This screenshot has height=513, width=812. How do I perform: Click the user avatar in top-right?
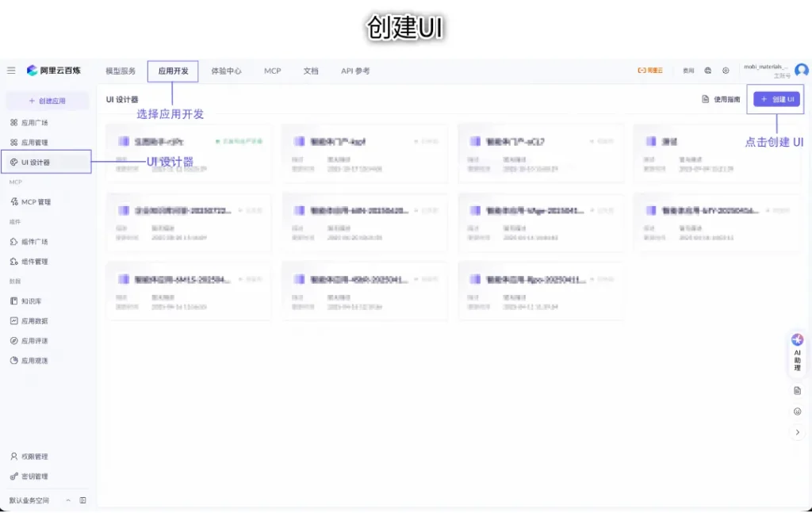[x=802, y=71]
